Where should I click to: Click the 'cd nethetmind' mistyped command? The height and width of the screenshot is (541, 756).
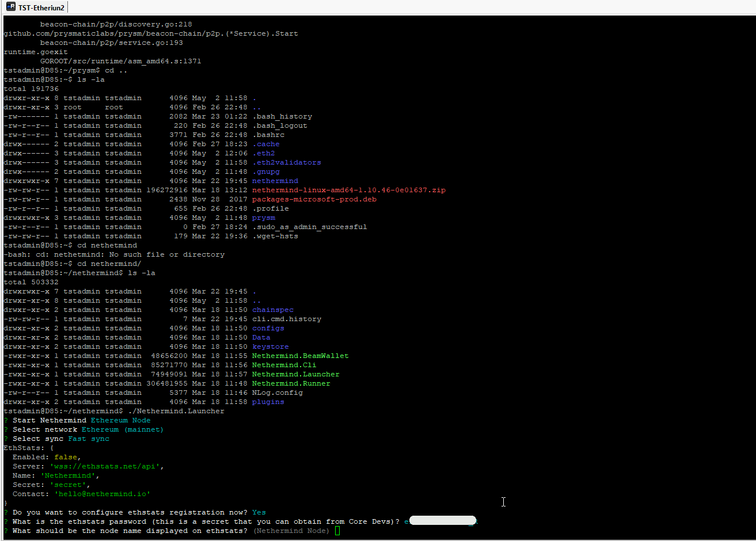(x=107, y=245)
